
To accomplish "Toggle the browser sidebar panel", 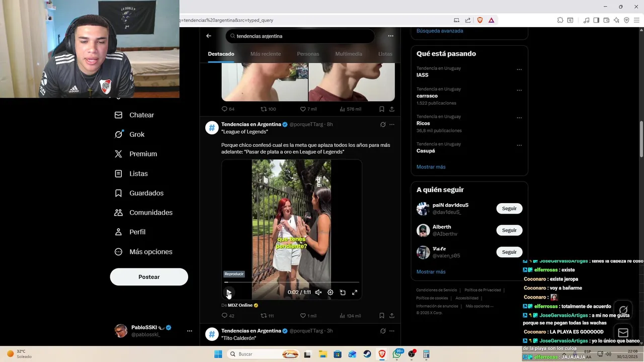I will pyautogui.click(x=596, y=20).
